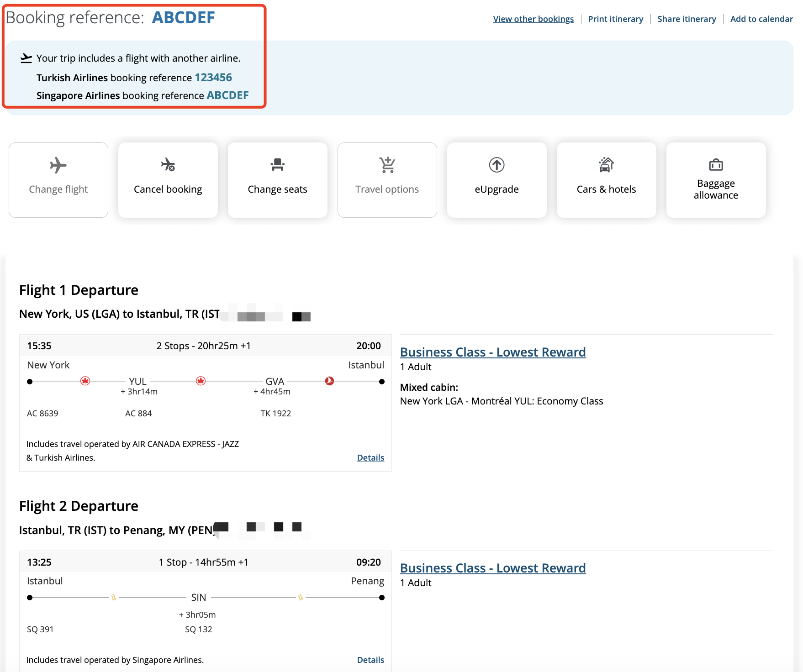Viewport: 803px width, 672px height.
Task: Click the 2 Stops - 20hr25m +1 text
Action: point(203,346)
